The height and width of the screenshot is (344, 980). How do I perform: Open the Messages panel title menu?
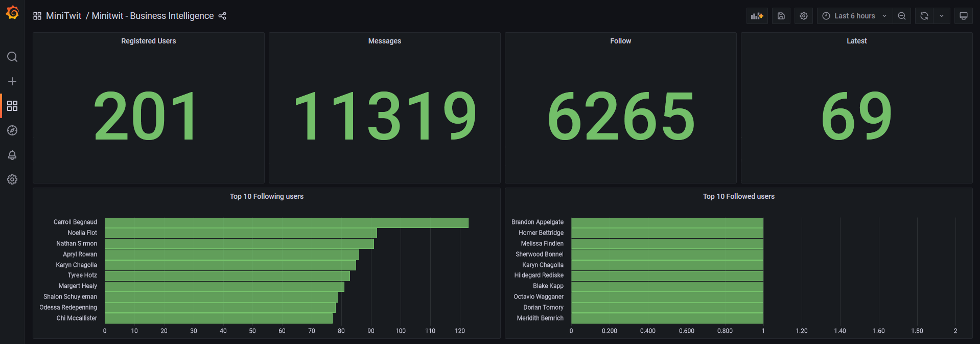[x=385, y=41]
